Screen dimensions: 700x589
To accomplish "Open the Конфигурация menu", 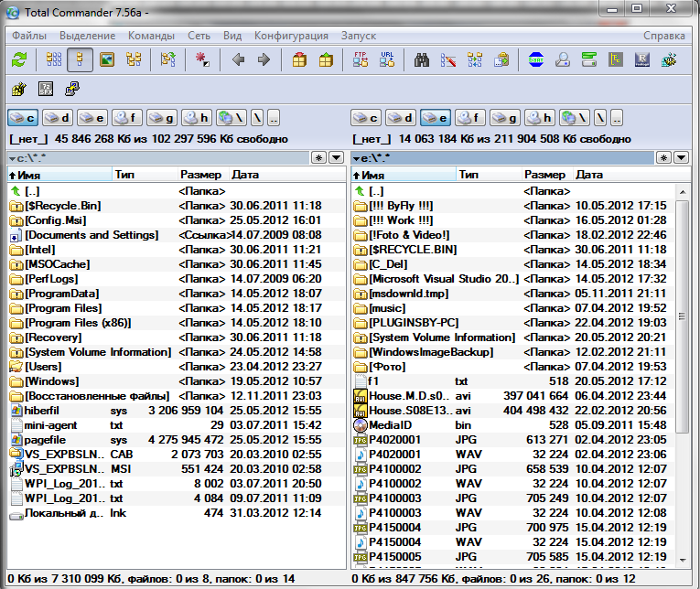I will (x=291, y=36).
